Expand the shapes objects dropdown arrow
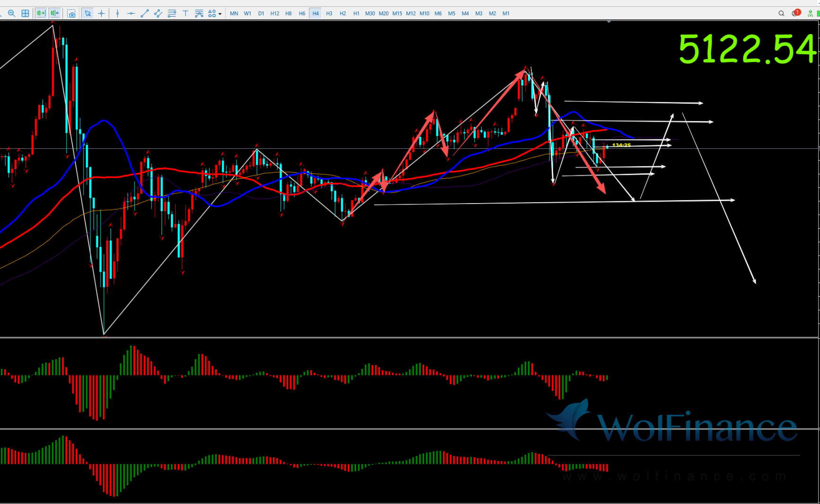The image size is (820, 504). pos(220,14)
